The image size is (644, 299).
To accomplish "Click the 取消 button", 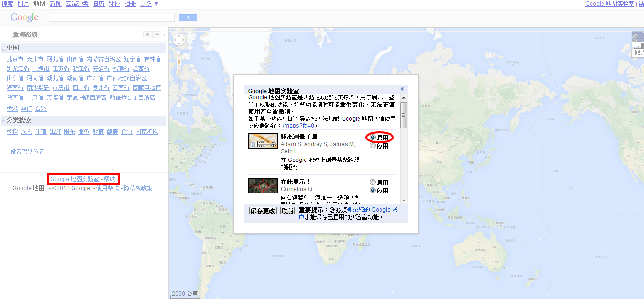I will (x=287, y=211).
